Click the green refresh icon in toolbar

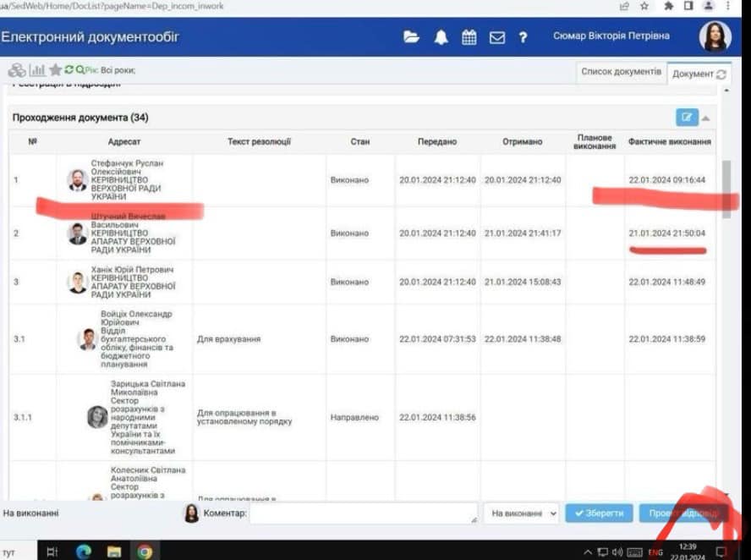click(x=69, y=70)
